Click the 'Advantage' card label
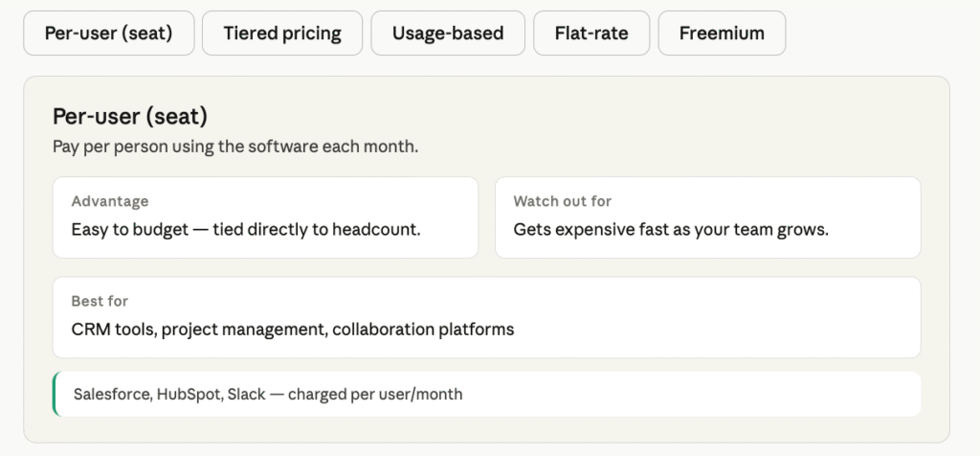Image resolution: width=980 pixels, height=456 pixels. coord(110,201)
